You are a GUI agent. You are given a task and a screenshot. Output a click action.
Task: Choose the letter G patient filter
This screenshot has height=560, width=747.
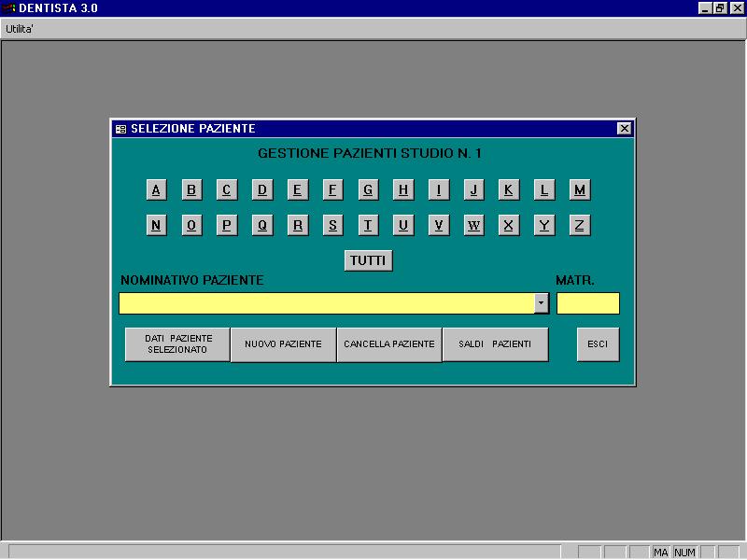click(x=368, y=189)
